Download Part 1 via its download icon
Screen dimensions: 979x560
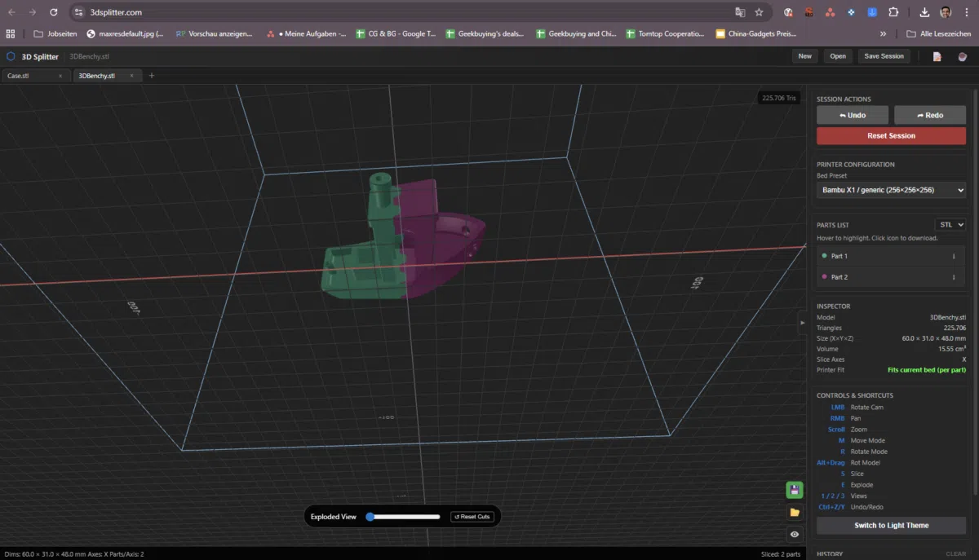tap(953, 256)
